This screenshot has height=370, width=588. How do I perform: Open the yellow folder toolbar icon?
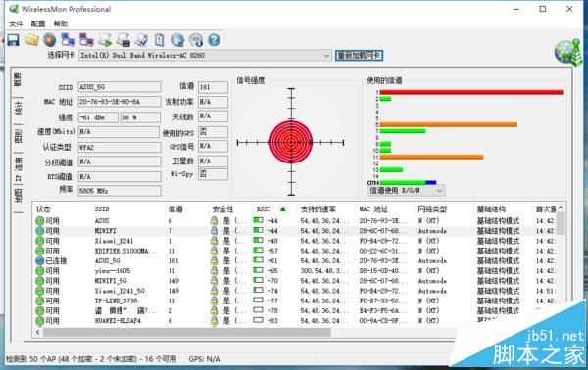(32, 40)
